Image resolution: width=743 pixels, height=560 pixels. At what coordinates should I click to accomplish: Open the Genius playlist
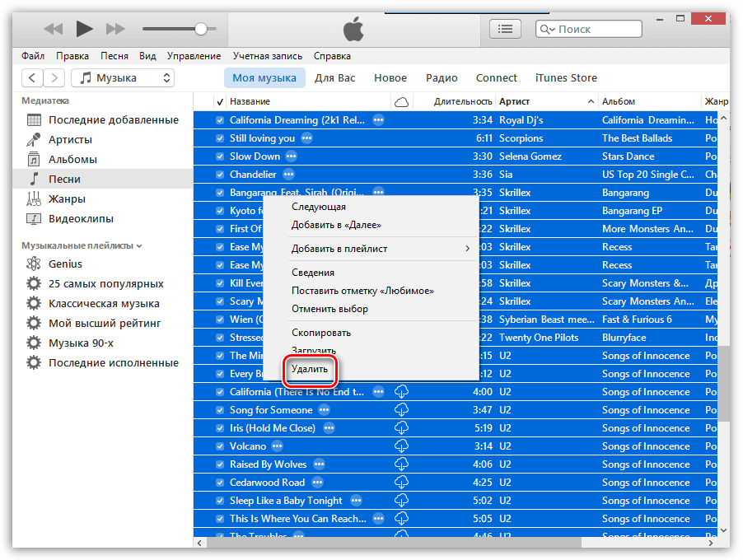click(102, 264)
